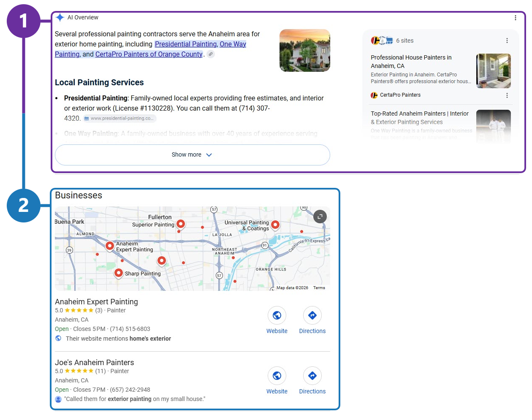
Task: Select the unlabeled large pin above Sharp Painting
Action: pos(162,260)
